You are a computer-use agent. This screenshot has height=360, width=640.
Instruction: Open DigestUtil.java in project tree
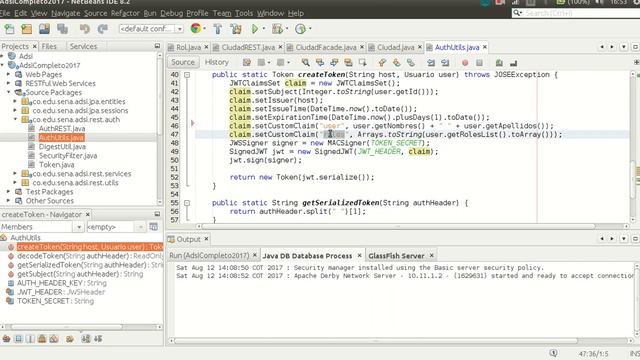[62, 147]
